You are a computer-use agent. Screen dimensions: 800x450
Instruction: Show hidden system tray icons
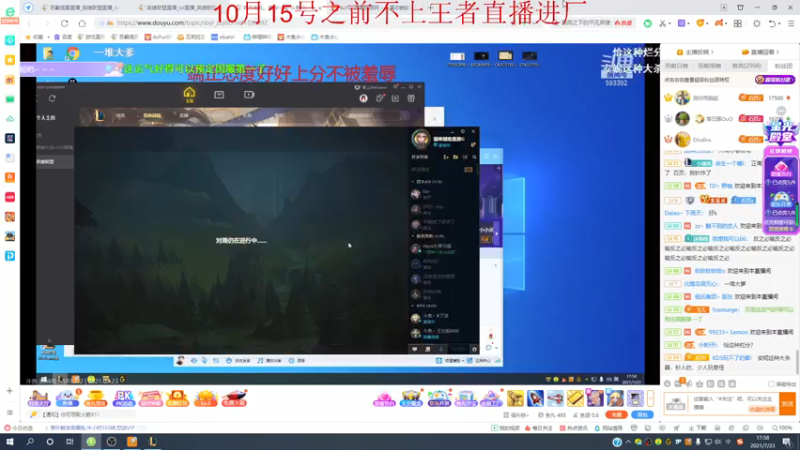pyautogui.click(x=628, y=442)
